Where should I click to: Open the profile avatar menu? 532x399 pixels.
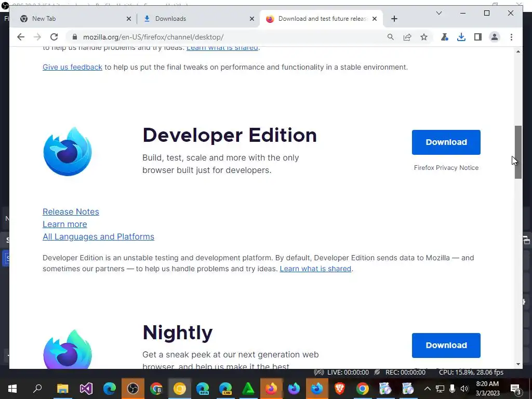point(495,37)
